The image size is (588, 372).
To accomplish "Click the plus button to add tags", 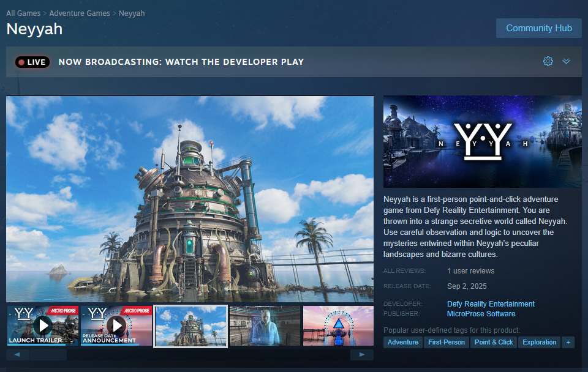I will pos(568,342).
